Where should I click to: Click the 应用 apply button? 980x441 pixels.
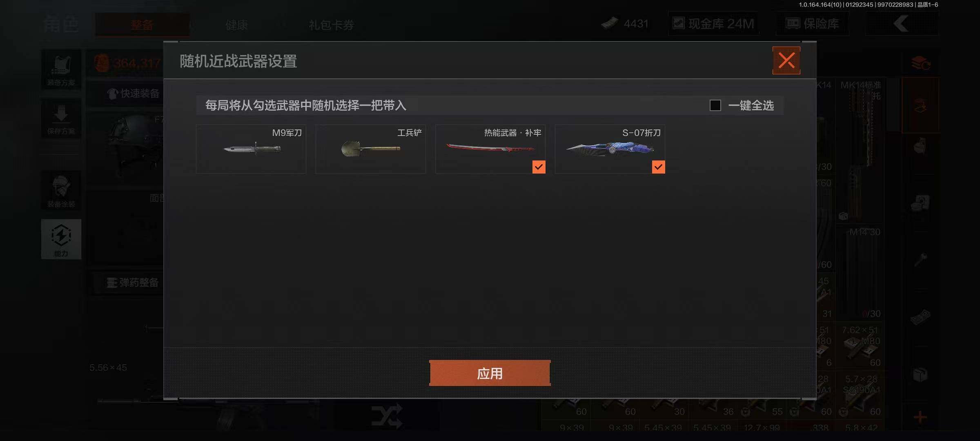(x=490, y=373)
